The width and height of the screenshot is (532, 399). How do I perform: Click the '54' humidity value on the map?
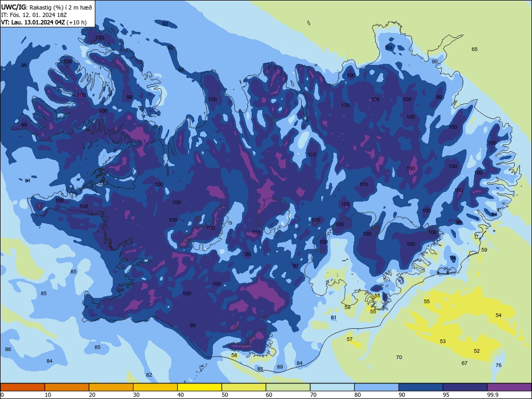(x=498, y=315)
